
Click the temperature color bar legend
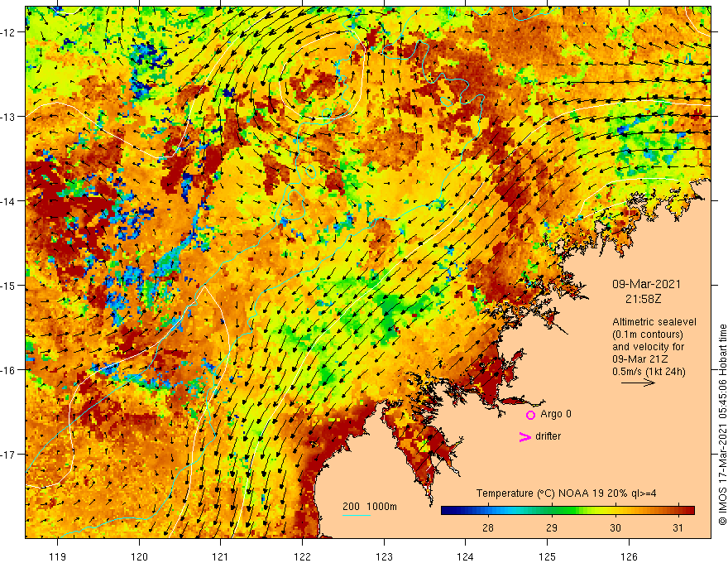pos(568,511)
